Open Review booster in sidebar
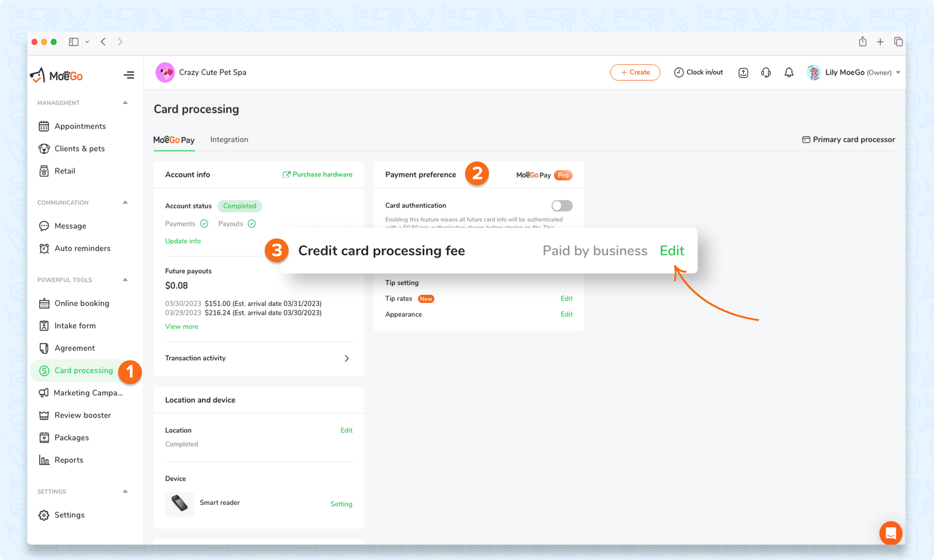This screenshot has width=934, height=560. point(82,415)
